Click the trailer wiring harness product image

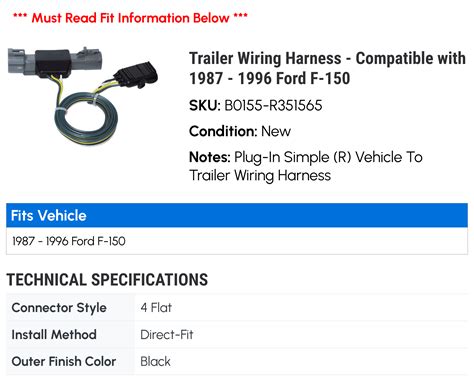(83, 96)
